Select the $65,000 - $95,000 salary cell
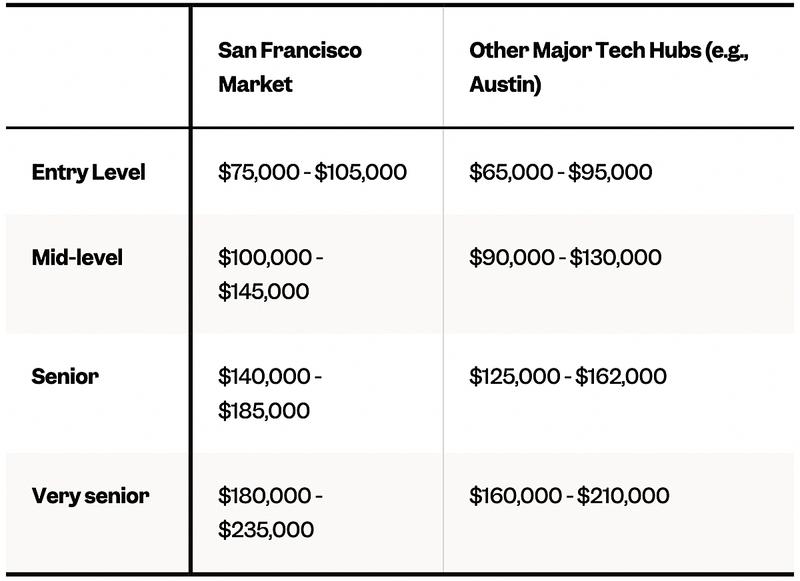Viewport: 800px width, 581px height. [560, 172]
